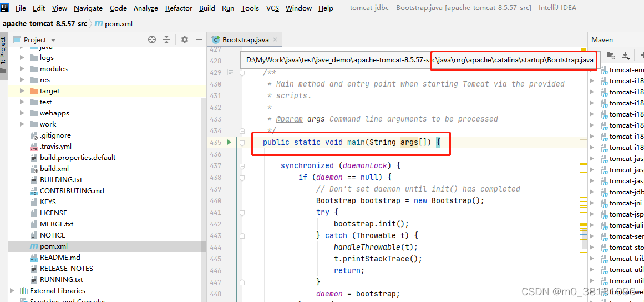Click the doc render icon at line 429
This screenshot has height=302, width=644.
230,72
